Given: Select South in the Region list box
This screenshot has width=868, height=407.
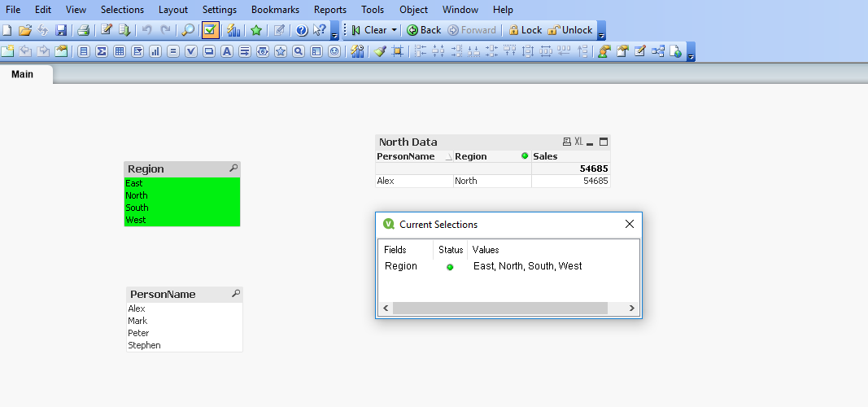Looking at the screenshot, I should [182, 208].
